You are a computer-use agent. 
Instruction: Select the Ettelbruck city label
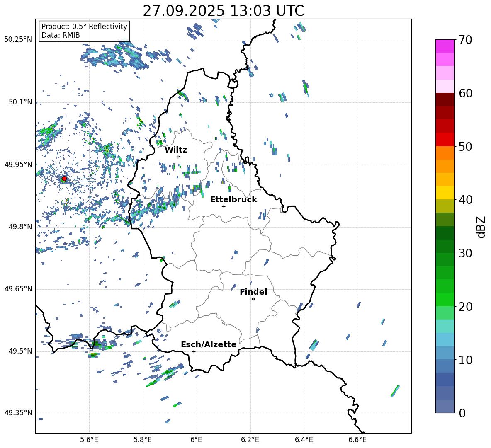tap(233, 199)
